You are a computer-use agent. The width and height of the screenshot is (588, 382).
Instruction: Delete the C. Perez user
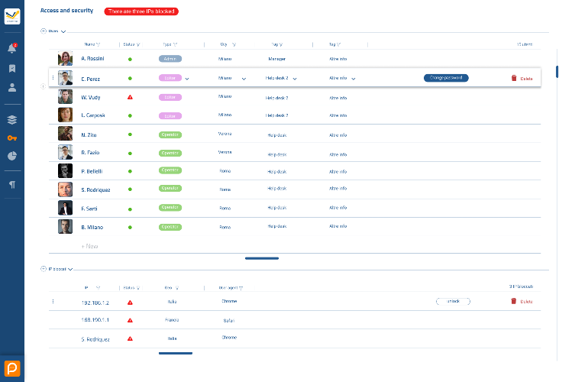(x=522, y=78)
